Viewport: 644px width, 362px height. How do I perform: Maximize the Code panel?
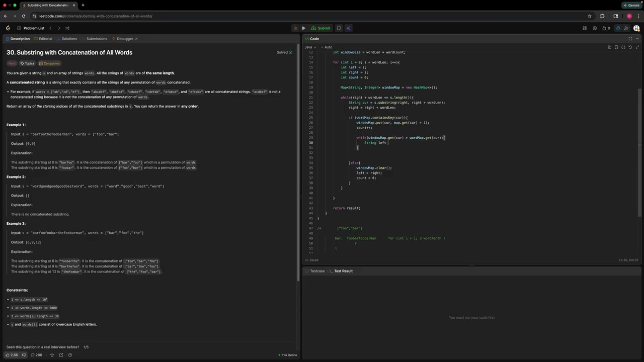pos(630,39)
